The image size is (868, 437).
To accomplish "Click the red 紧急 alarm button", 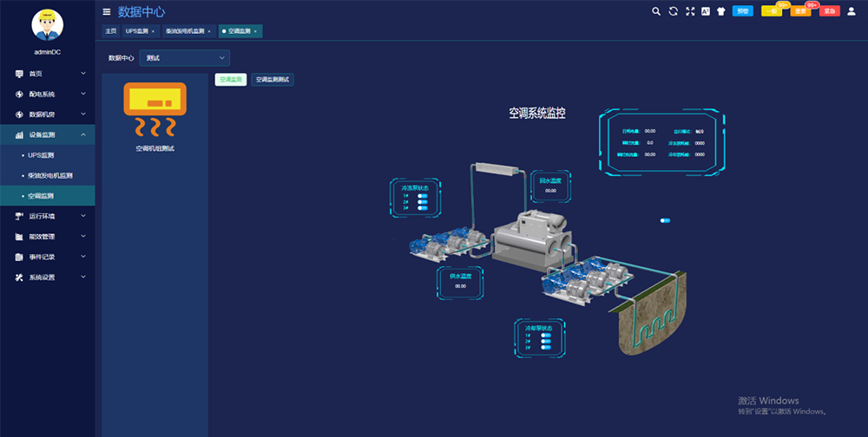I will (x=829, y=11).
